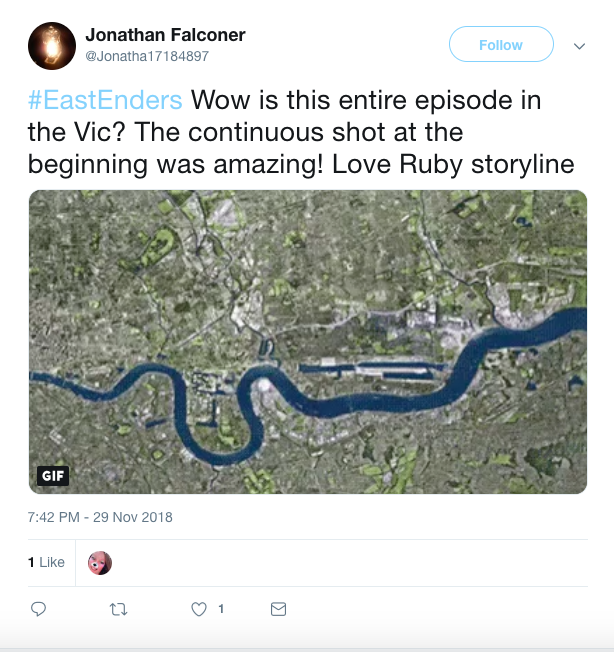The width and height of the screenshot is (614, 652).
Task: Show who liked via '1 Like'
Action: click(x=47, y=562)
